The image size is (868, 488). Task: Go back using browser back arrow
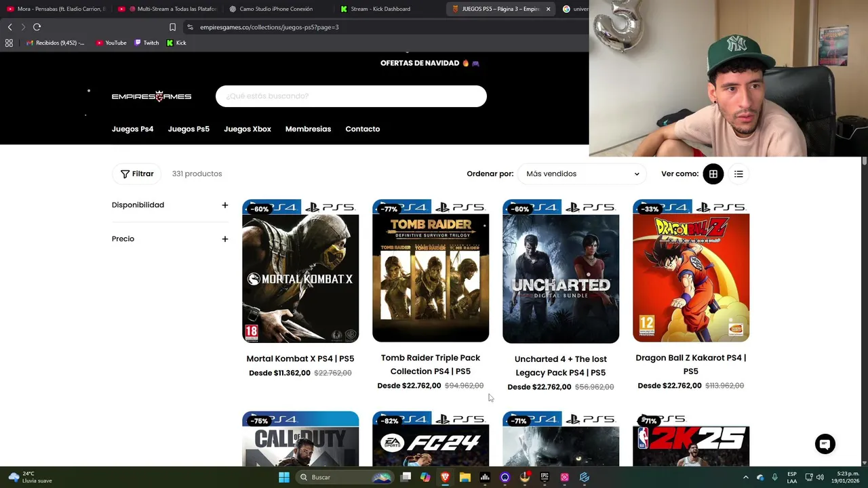(9, 27)
